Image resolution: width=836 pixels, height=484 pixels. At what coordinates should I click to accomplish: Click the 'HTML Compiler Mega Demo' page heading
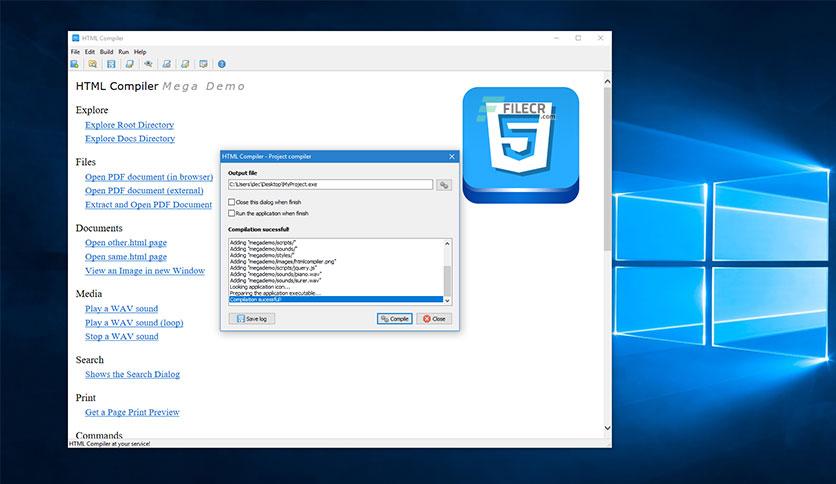pos(160,86)
